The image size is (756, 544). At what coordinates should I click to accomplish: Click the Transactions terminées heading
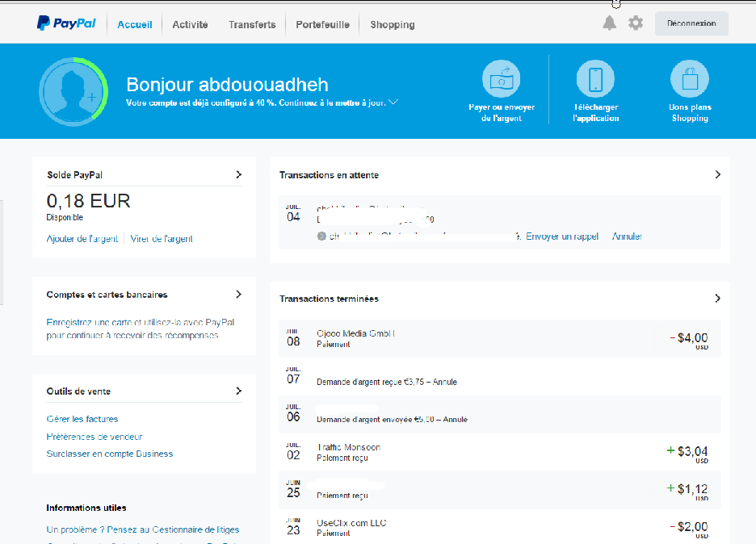point(329,299)
